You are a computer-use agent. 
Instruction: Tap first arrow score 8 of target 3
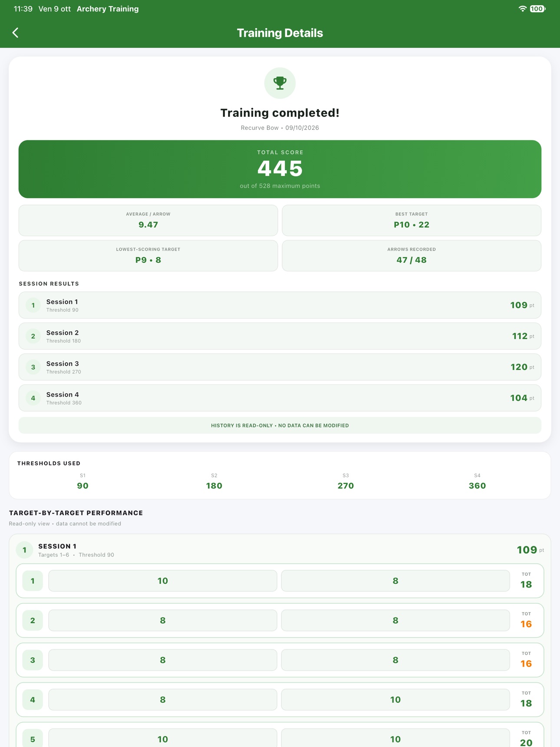pos(163,660)
